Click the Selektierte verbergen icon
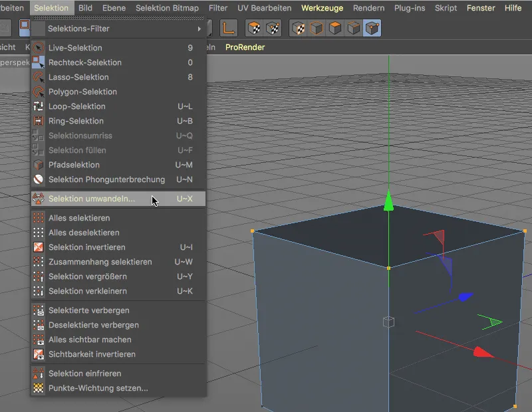 click(39, 310)
